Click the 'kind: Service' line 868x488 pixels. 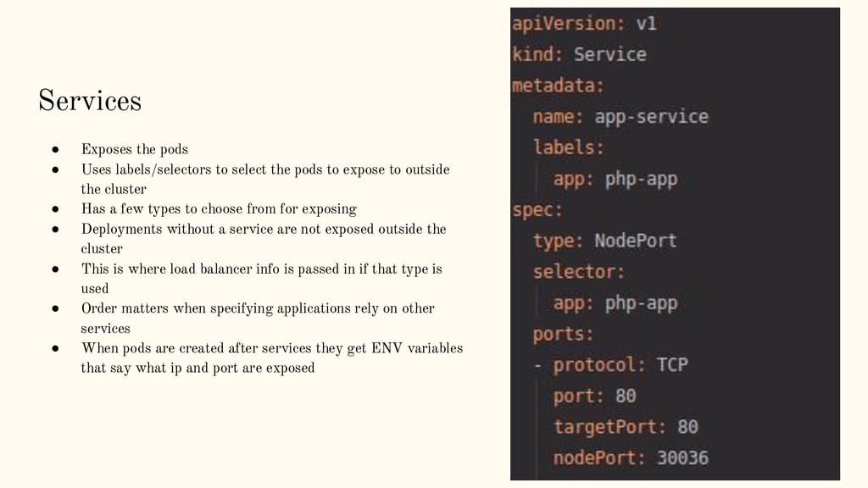click(x=579, y=54)
